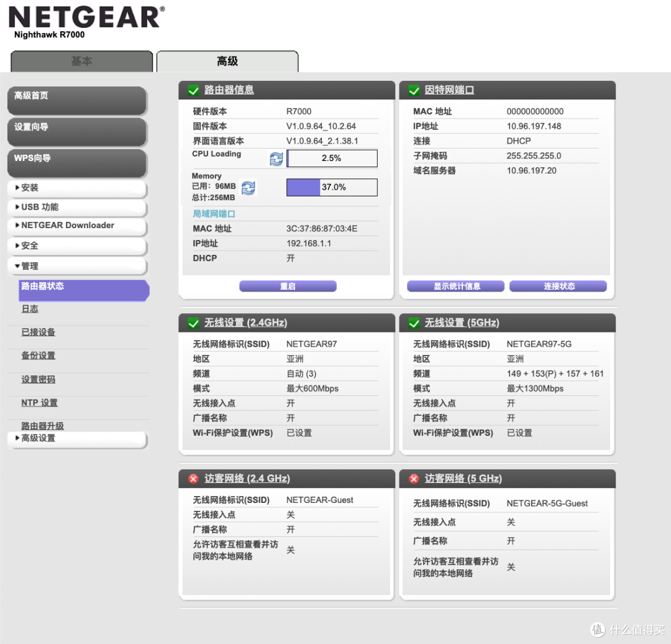Open the 设置向导 menu item
Viewport: 671px width, 644px height.
pos(77,132)
